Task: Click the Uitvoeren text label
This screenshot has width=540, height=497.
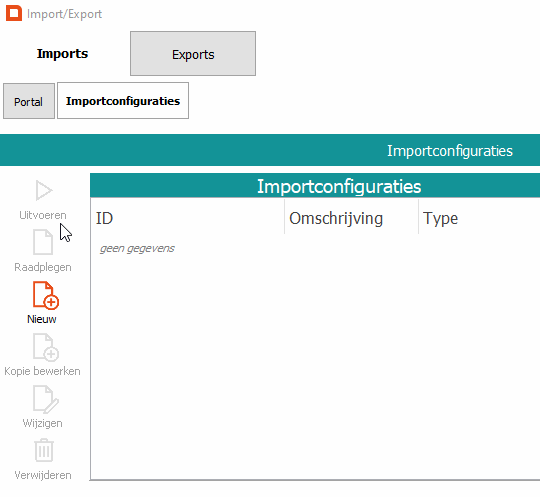Action: click(x=43, y=215)
